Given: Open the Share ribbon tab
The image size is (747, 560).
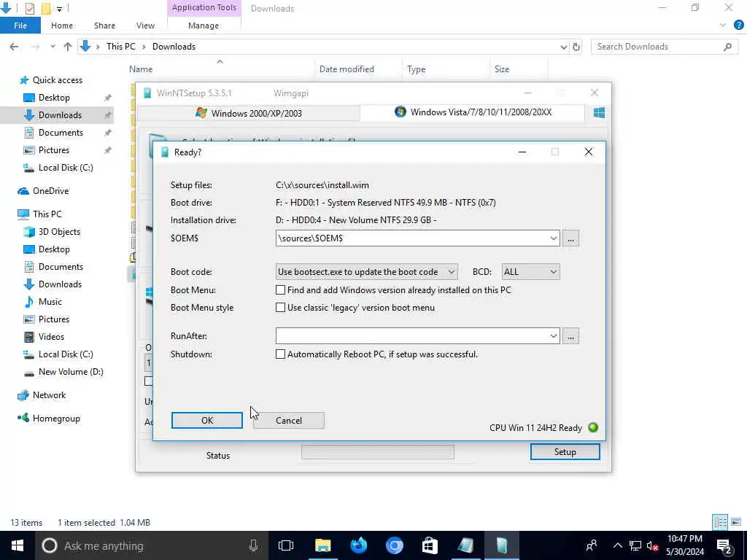Looking at the screenshot, I should 104,26.
